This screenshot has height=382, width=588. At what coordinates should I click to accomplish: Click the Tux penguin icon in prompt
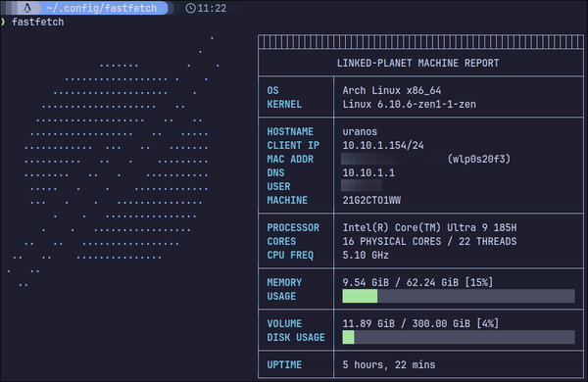[x=27, y=8]
